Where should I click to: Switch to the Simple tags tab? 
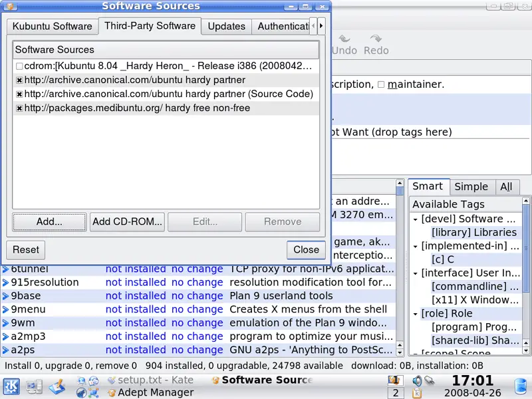click(x=471, y=187)
